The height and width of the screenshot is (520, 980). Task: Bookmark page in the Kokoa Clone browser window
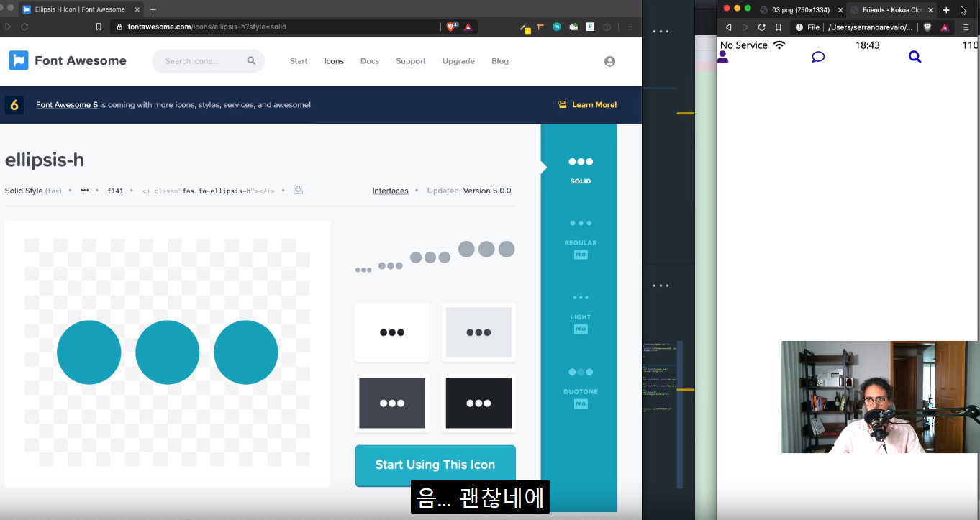(x=779, y=27)
